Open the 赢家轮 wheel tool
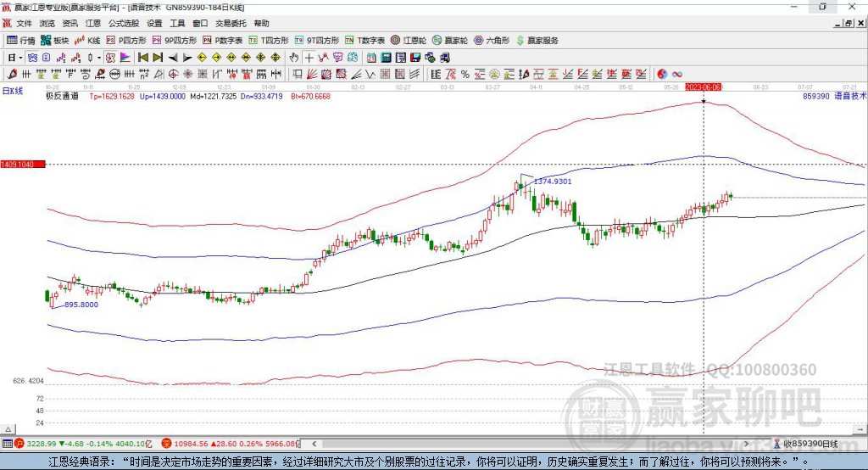Viewport: 868px width, 470px height. coord(450,41)
